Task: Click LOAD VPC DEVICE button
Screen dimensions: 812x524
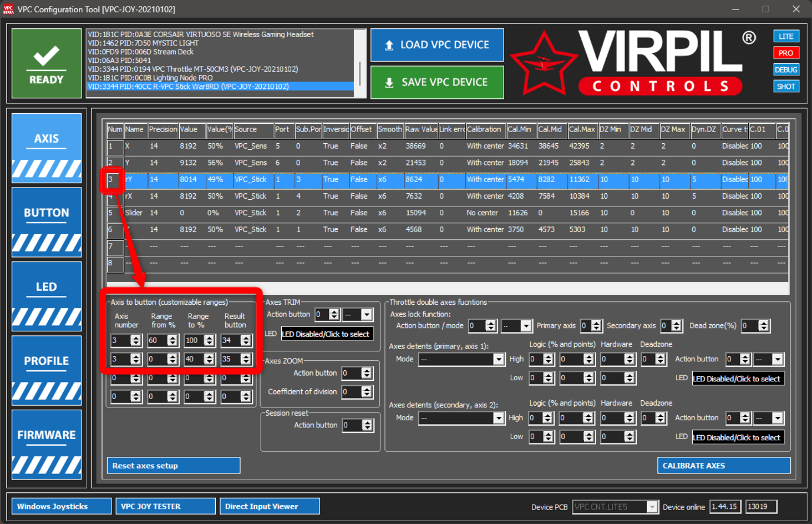Action: click(x=437, y=45)
